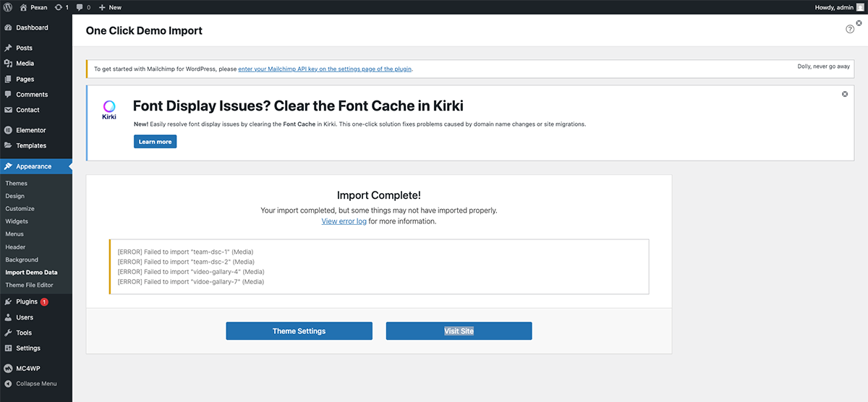
Task: Open the help question mark icon
Action: click(850, 29)
